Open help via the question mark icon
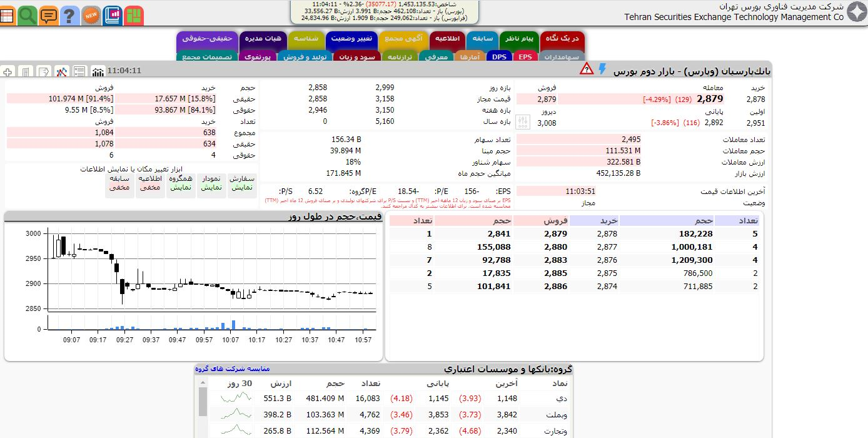 point(70,15)
